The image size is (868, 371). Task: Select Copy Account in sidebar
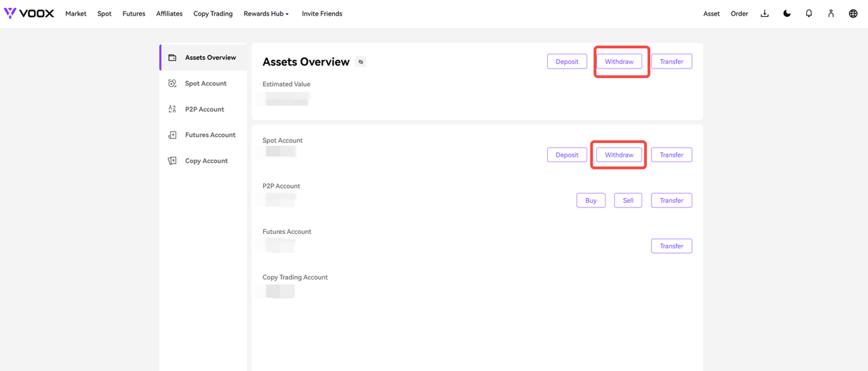click(x=203, y=161)
